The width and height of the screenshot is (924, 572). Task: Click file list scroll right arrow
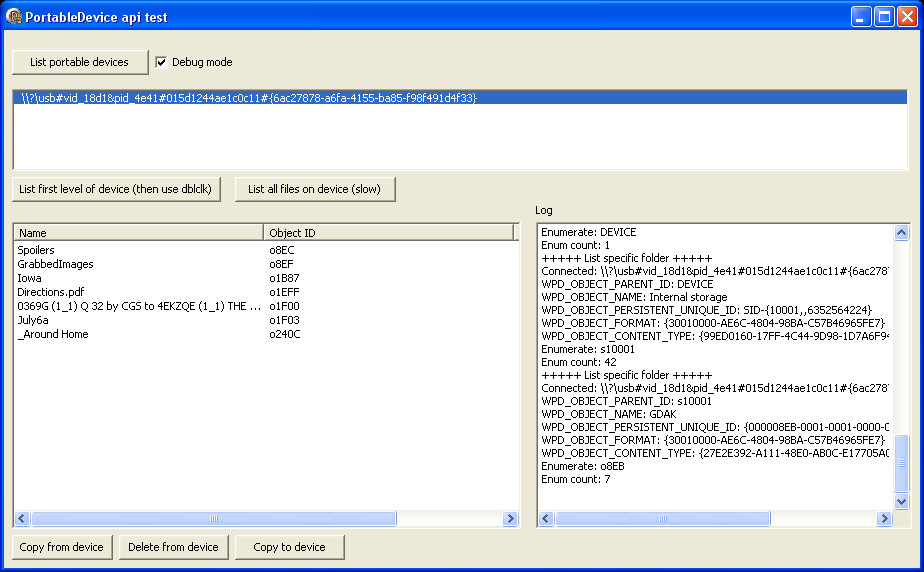[x=510, y=518]
